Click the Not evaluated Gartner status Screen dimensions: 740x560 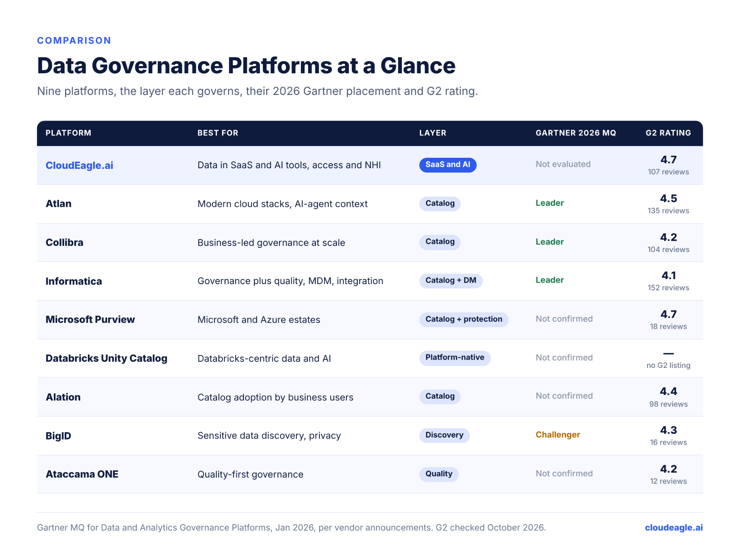pos(563,164)
